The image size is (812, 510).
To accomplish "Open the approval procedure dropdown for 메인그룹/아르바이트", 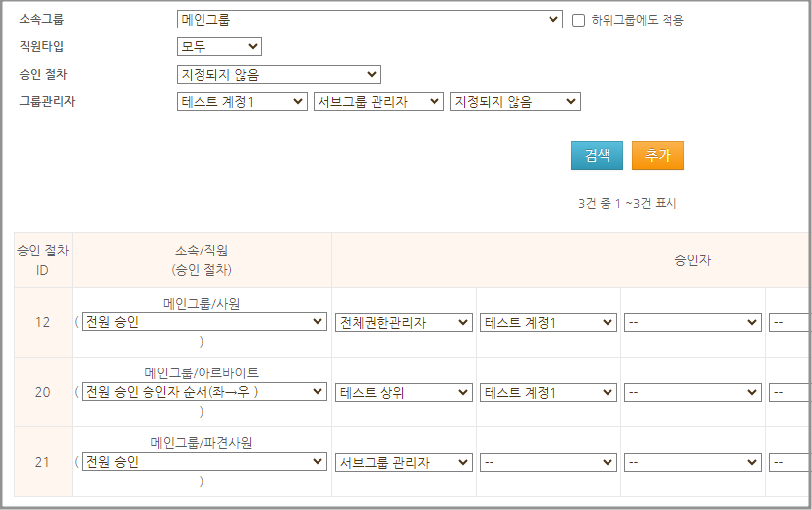I will [x=203, y=392].
